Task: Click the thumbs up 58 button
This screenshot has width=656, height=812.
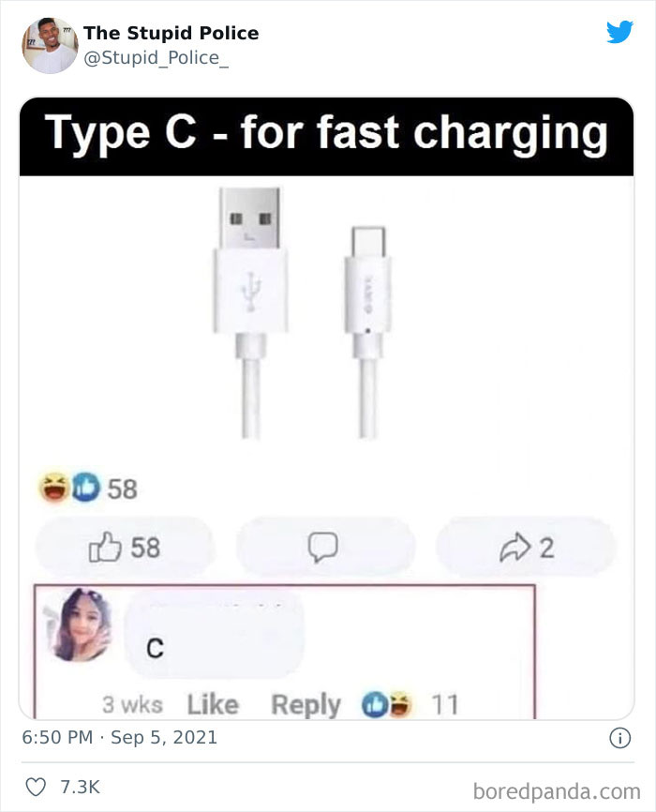Action: (x=125, y=547)
